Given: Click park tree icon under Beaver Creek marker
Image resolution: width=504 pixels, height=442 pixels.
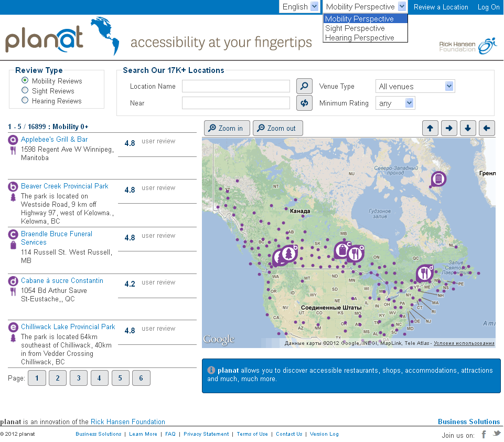Looking at the screenshot, I should coord(13,197).
